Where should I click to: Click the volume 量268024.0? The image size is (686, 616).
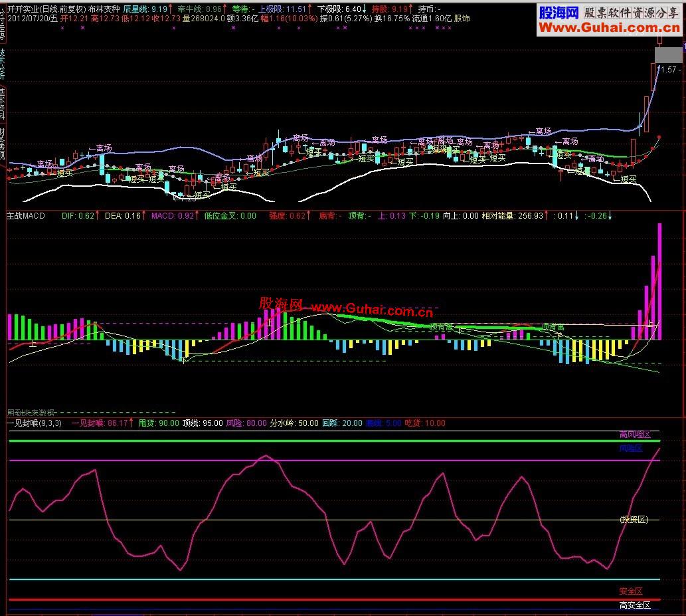[x=203, y=19]
